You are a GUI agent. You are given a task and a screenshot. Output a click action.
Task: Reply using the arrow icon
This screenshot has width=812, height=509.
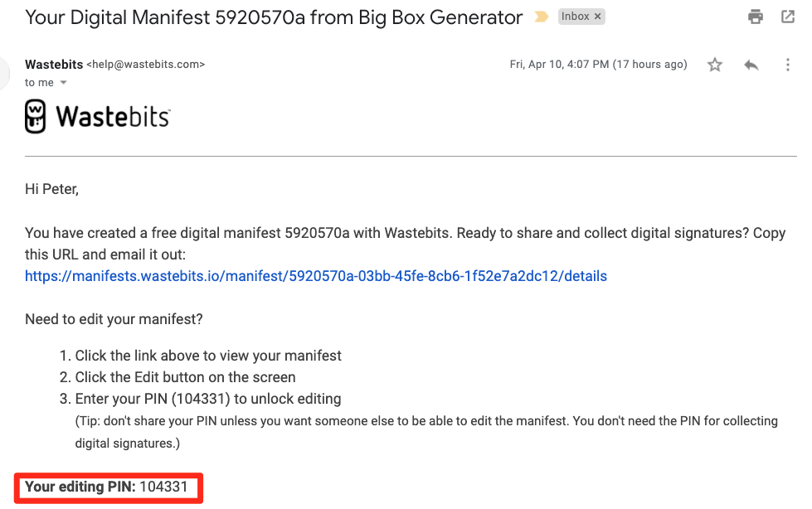point(751,65)
